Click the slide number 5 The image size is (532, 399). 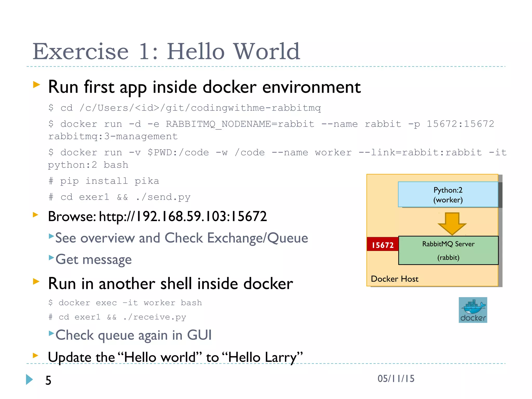pos(48,380)
